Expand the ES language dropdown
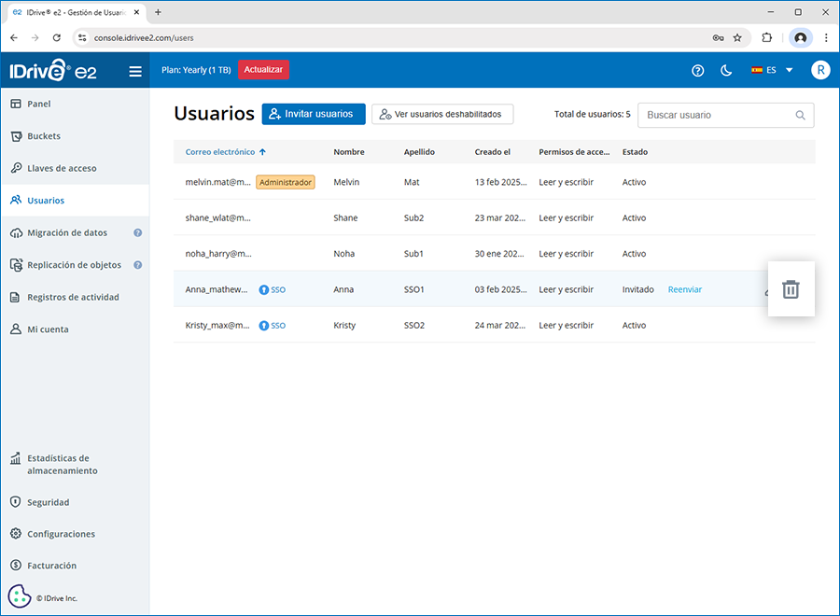 click(x=772, y=71)
